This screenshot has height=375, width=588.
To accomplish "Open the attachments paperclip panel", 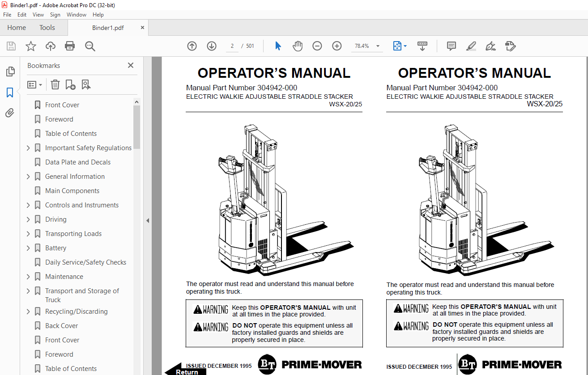I will (x=10, y=113).
